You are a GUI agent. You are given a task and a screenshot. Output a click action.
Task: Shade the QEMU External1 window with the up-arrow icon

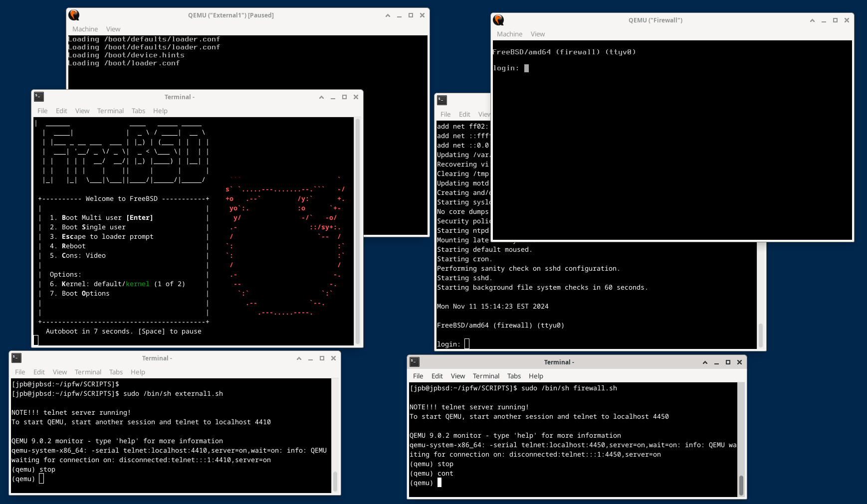tap(388, 15)
